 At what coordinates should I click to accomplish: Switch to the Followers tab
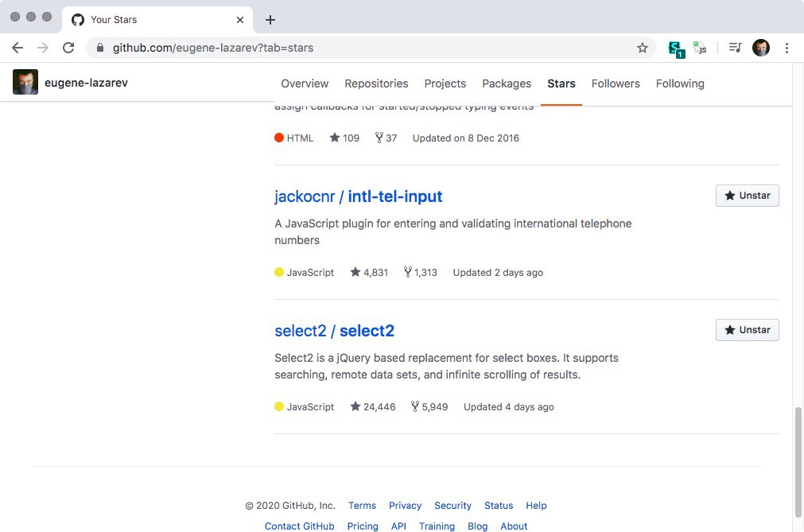pyautogui.click(x=616, y=83)
